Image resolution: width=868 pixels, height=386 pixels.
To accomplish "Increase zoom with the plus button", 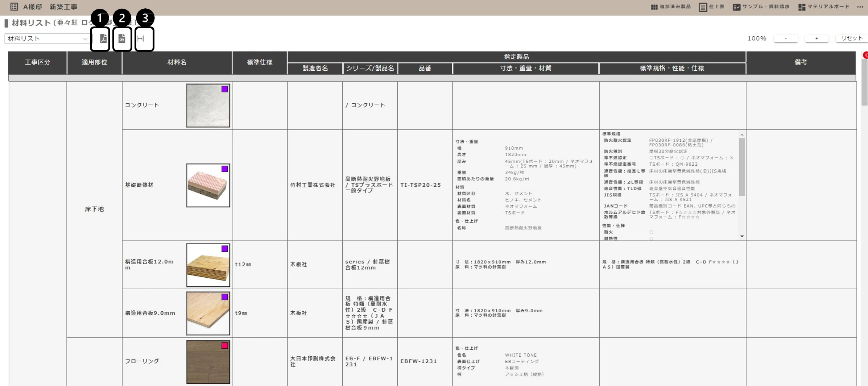I will pyautogui.click(x=817, y=38).
